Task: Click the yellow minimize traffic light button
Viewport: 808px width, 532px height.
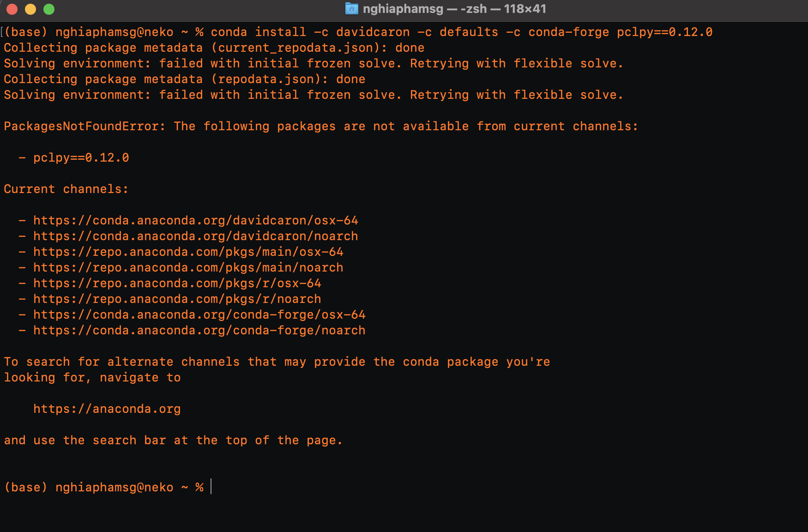Action: point(30,9)
